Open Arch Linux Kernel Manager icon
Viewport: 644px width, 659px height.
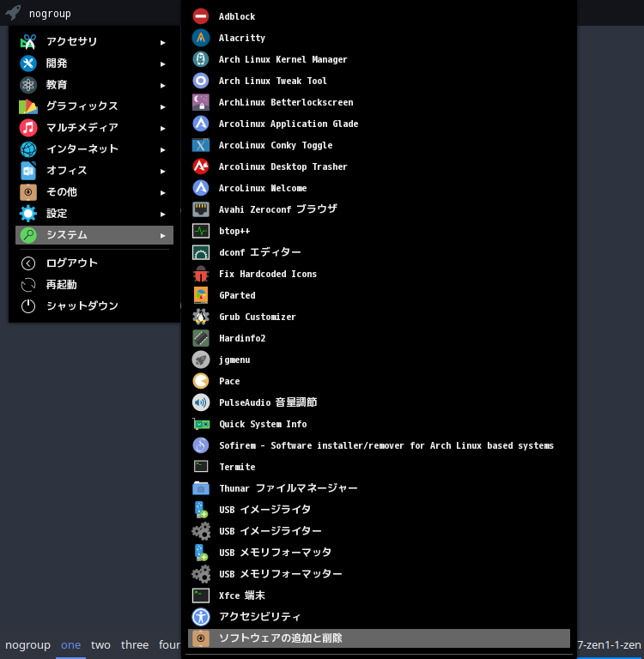click(201, 59)
